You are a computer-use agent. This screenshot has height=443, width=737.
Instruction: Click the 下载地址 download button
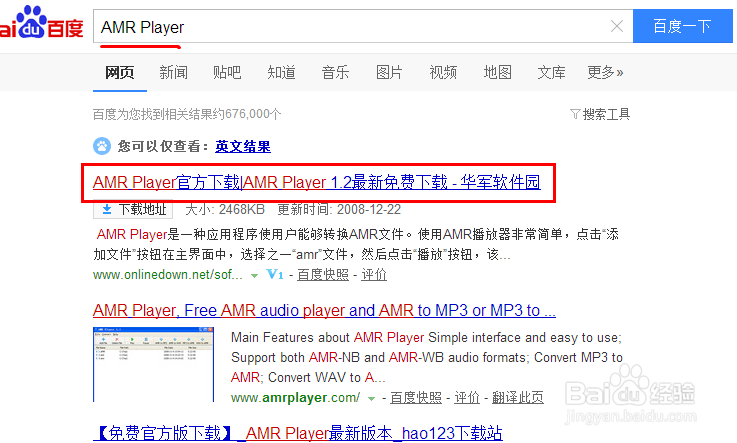[x=133, y=209]
